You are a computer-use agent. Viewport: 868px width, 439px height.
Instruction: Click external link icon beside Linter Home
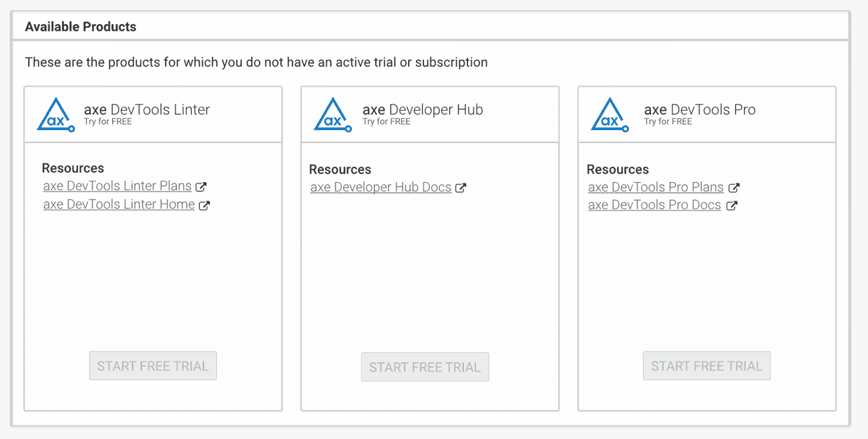point(206,204)
